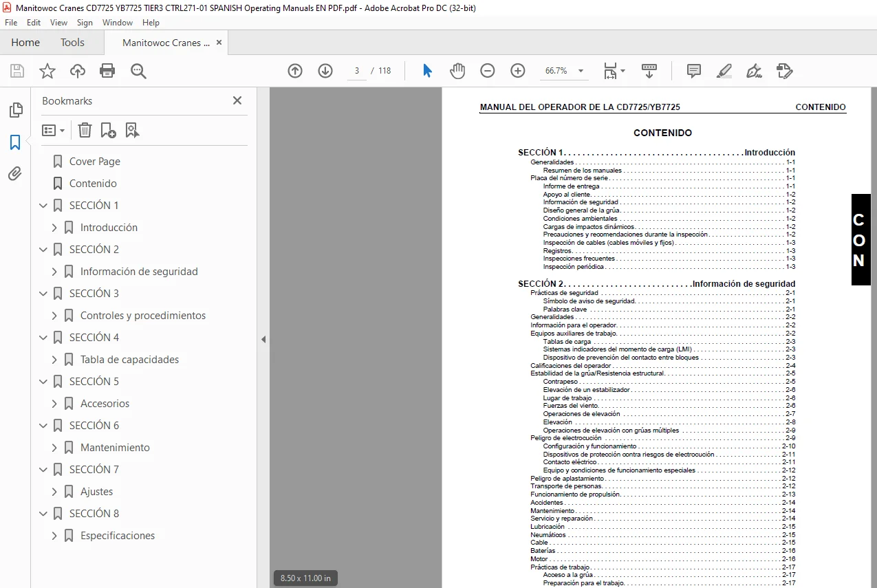Click the page number input field
Viewport: 877px width, 588px height.
357,71
